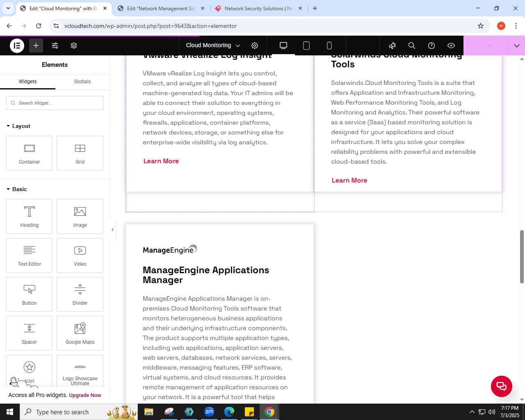The image size is (525, 420).
Task: Select the Icon widget
Action: click(29, 371)
